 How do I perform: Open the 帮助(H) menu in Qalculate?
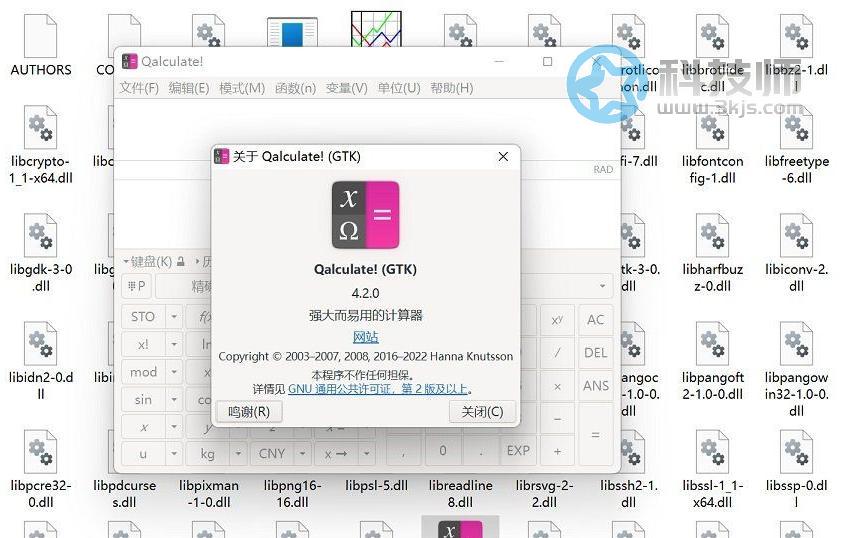pyautogui.click(x=452, y=88)
